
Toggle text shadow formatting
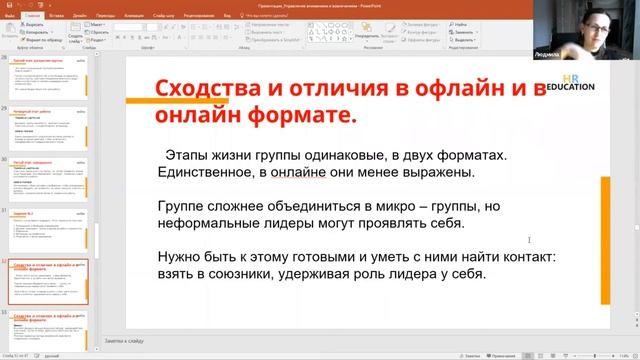tap(140, 38)
